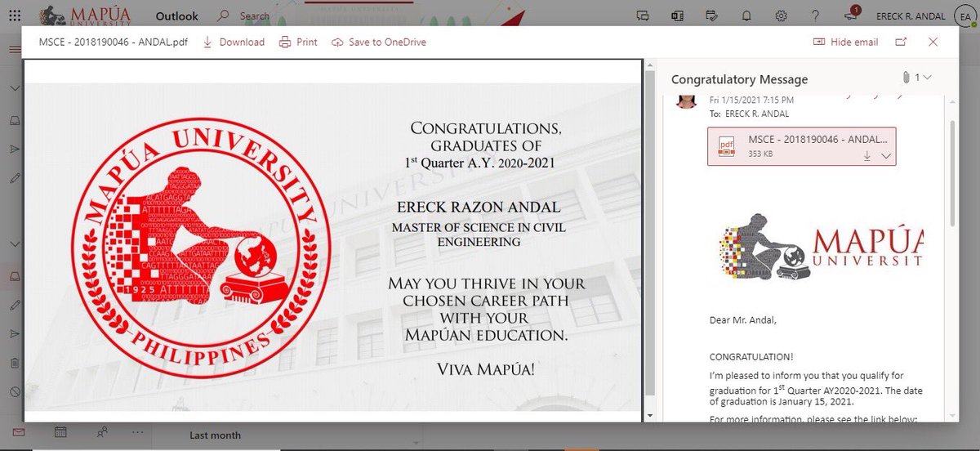Open more apps ellipsis in bottom bar

click(137, 432)
